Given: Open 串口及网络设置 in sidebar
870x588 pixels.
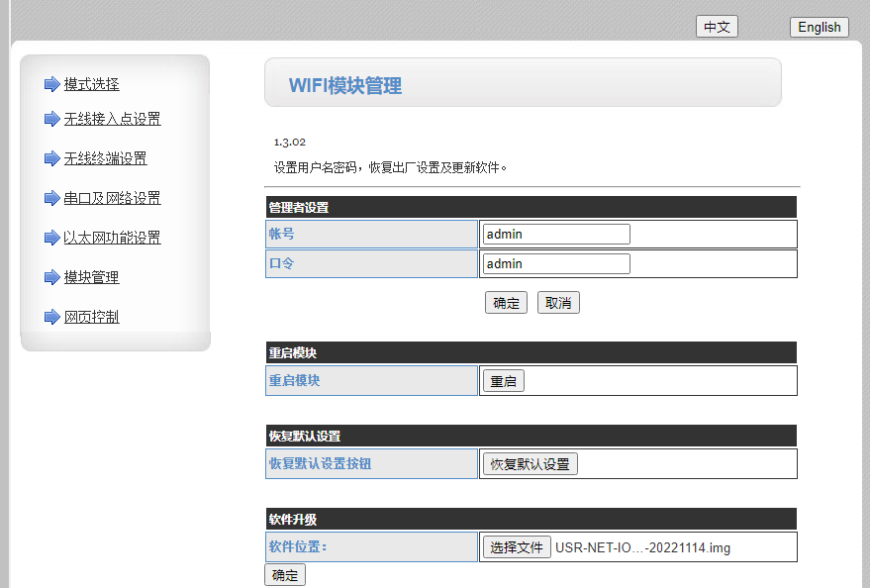Looking at the screenshot, I should pyautogui.click(x=112, y=199).
